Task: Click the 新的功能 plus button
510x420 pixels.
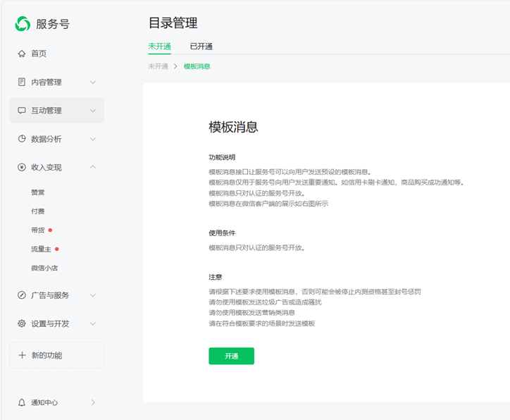Action: click(56, 355)
